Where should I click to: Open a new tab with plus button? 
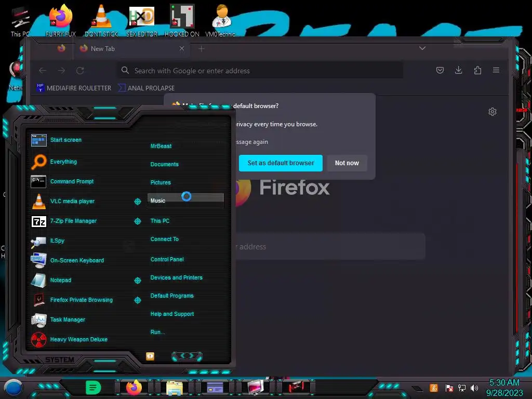tap(202, 49)
